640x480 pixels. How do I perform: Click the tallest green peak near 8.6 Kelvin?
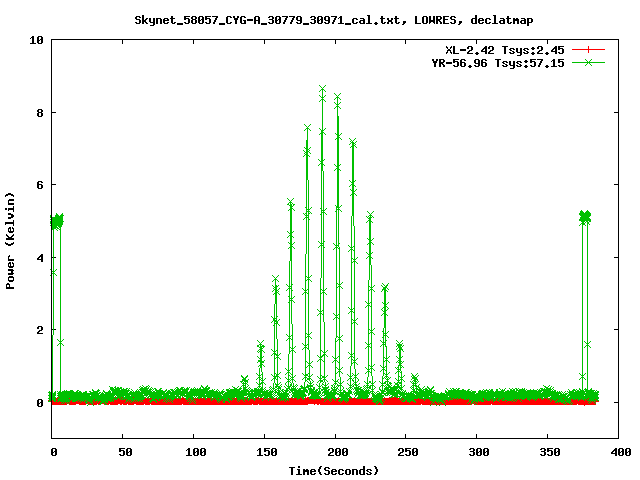click(322, 89)
